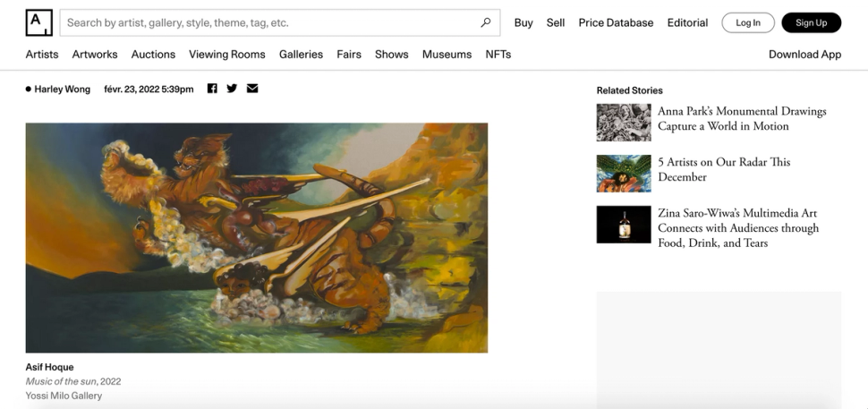
Task: Click the search magnifier icon
Action: point(486,22)
